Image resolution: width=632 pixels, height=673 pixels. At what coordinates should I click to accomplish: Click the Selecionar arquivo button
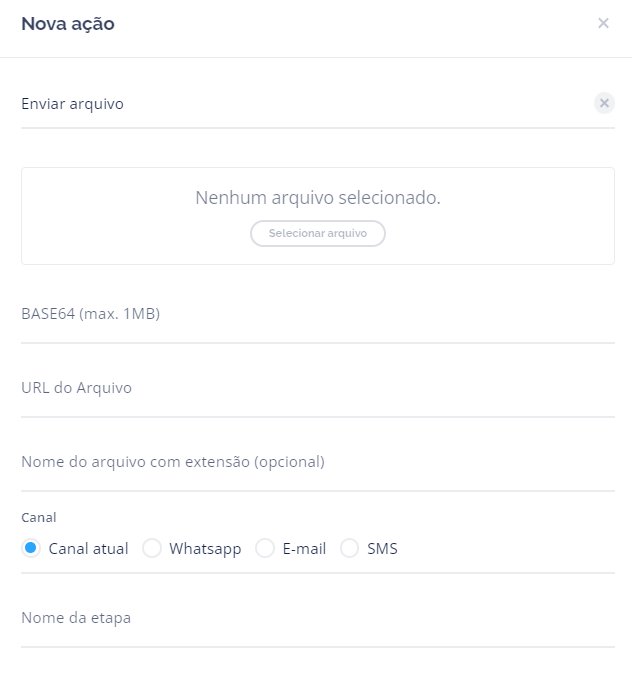click(317, 233)
